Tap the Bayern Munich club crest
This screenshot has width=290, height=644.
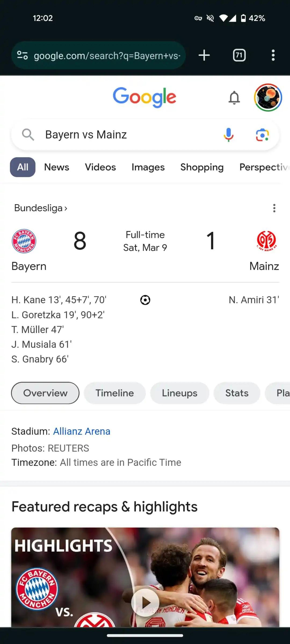tap(24, 241)
